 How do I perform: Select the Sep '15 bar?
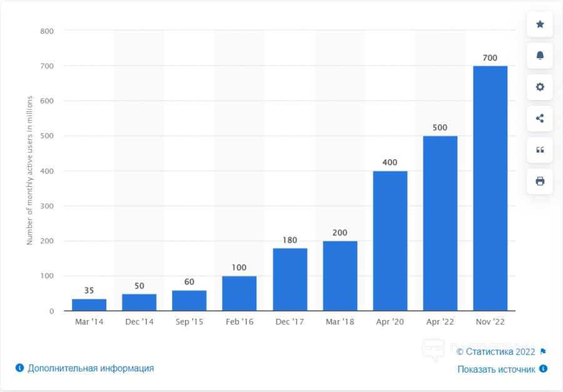(x=189, y=301)
